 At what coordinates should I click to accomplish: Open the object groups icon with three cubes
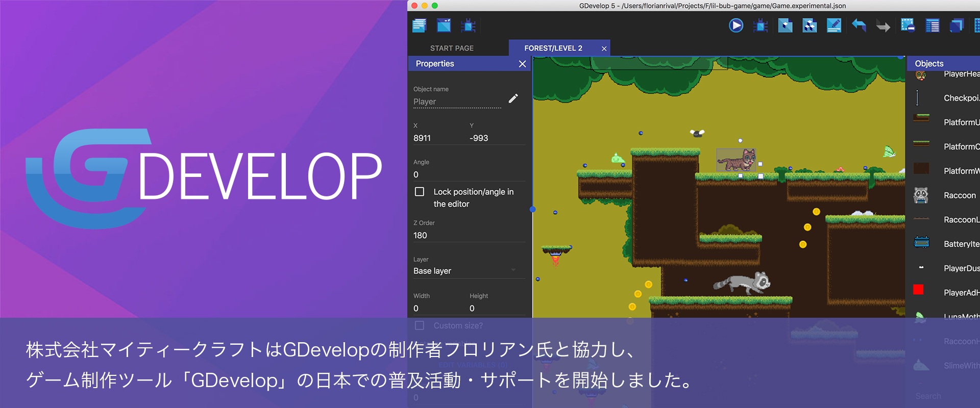810,25
